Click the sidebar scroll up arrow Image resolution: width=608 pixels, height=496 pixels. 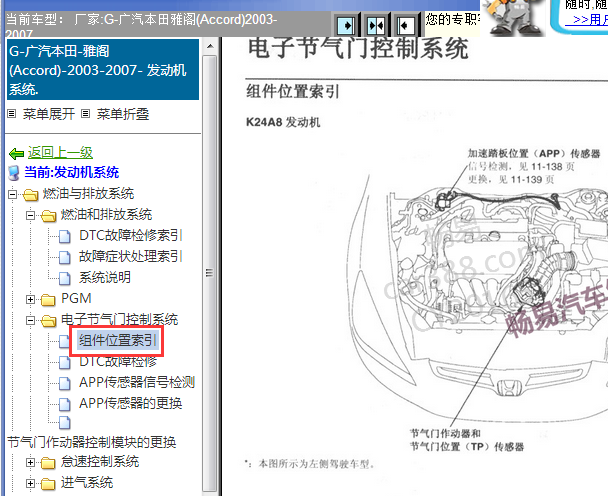point(210,47)
